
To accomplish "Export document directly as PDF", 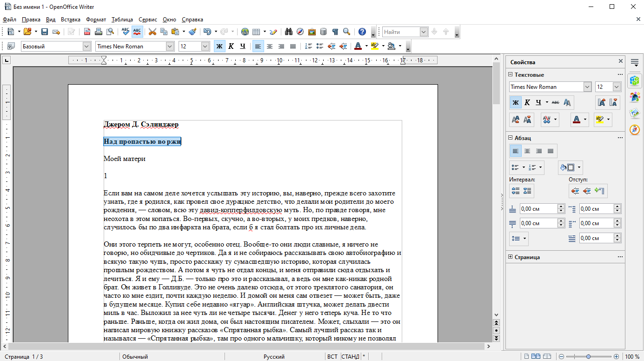I will click(x=87, y=32).
